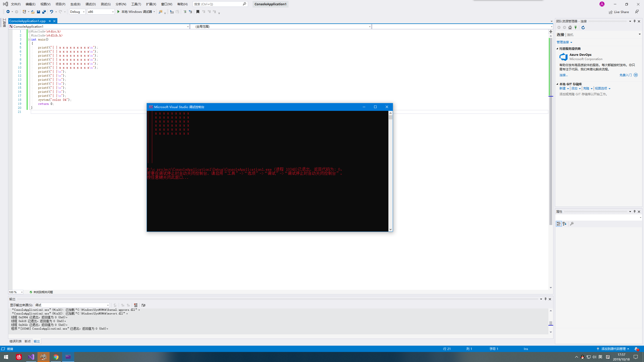
Task: Collapse the main() function code block
Action: point(29,39)
